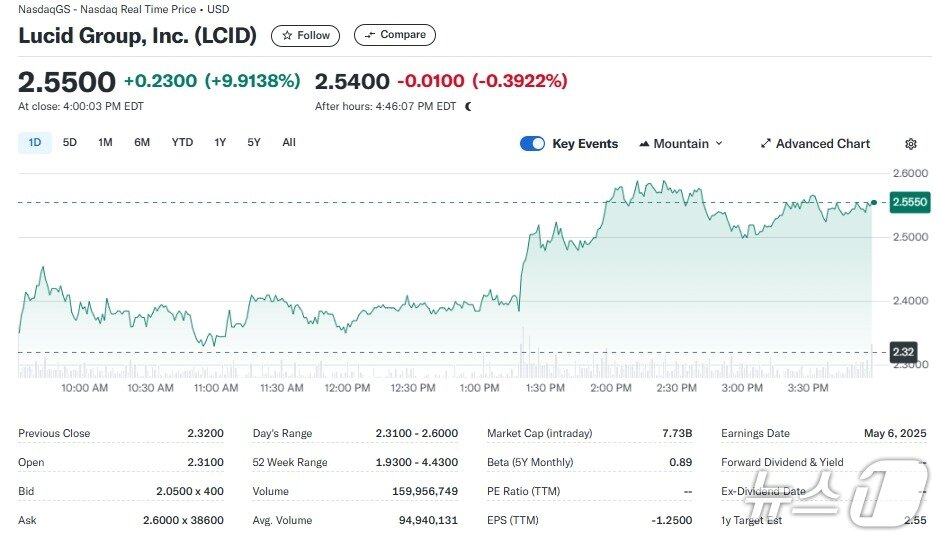
Task: Click 52 Week Range value 1.9300 - 4.4300
Action: tap(416, 462)
